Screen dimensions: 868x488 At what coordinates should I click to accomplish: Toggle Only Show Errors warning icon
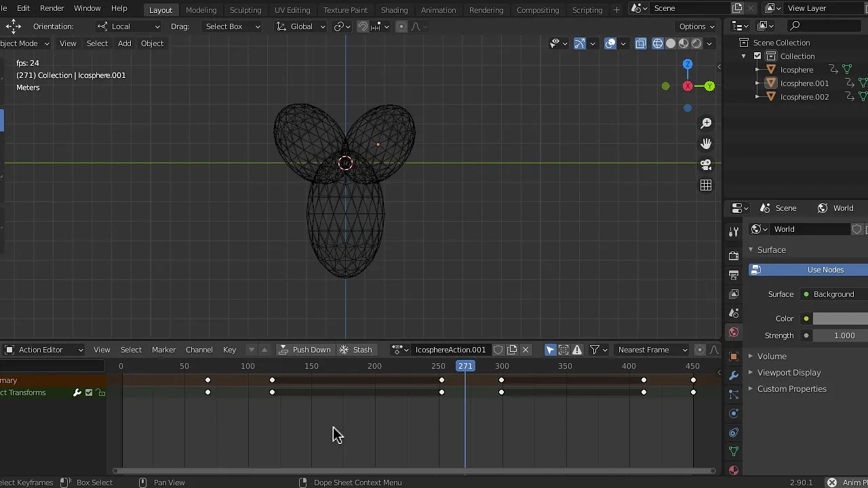point(577,350)
